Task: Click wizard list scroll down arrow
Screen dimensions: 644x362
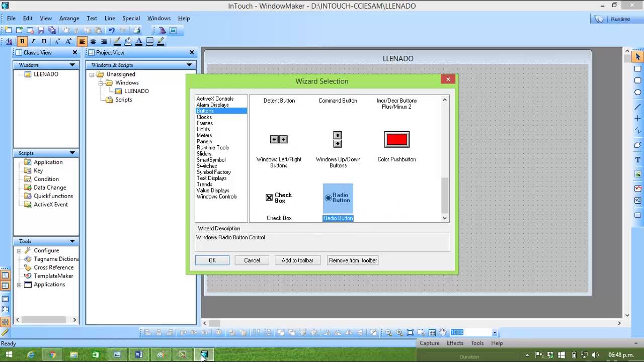Action: (445, 218)
